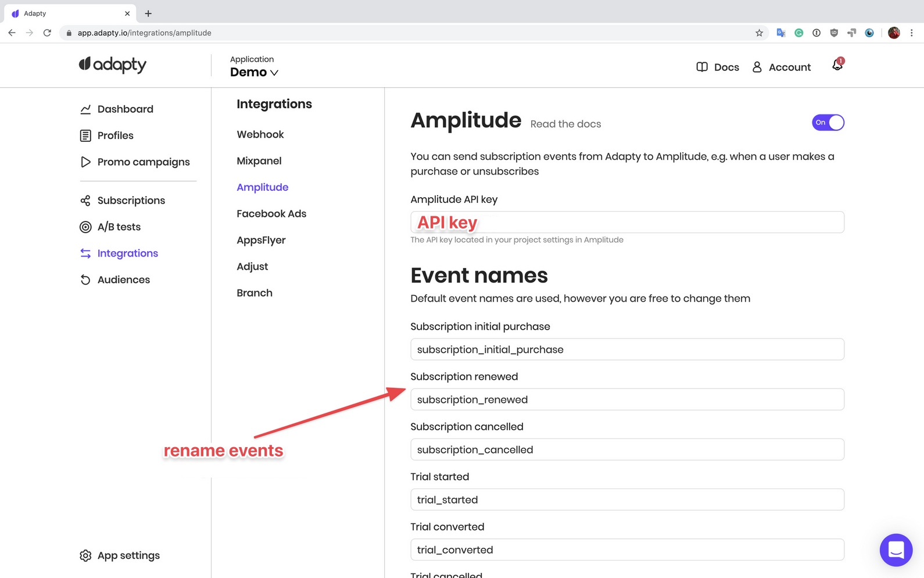The height and width of the screenshot is (578, 924).
Task: Open a new browser tab
Action: [148, 13]
